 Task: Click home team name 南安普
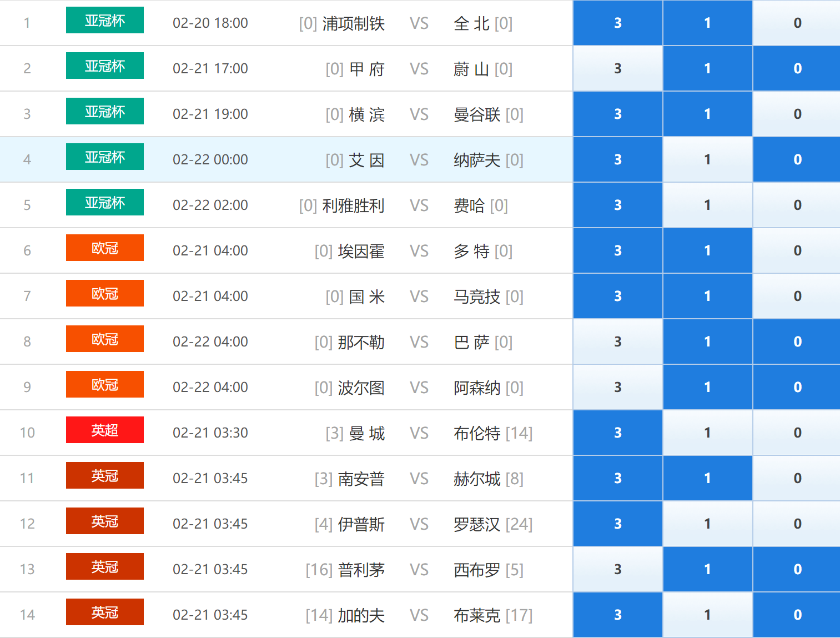pyautogui.click(x=361, y=479)
